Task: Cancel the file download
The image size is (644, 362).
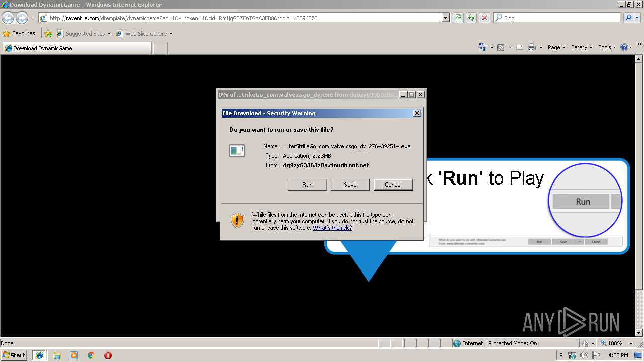Action: (x=393, y=185)
